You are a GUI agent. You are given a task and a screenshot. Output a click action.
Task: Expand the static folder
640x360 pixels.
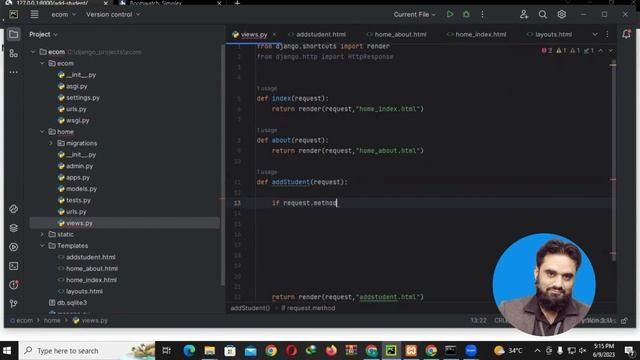[42, 234]
